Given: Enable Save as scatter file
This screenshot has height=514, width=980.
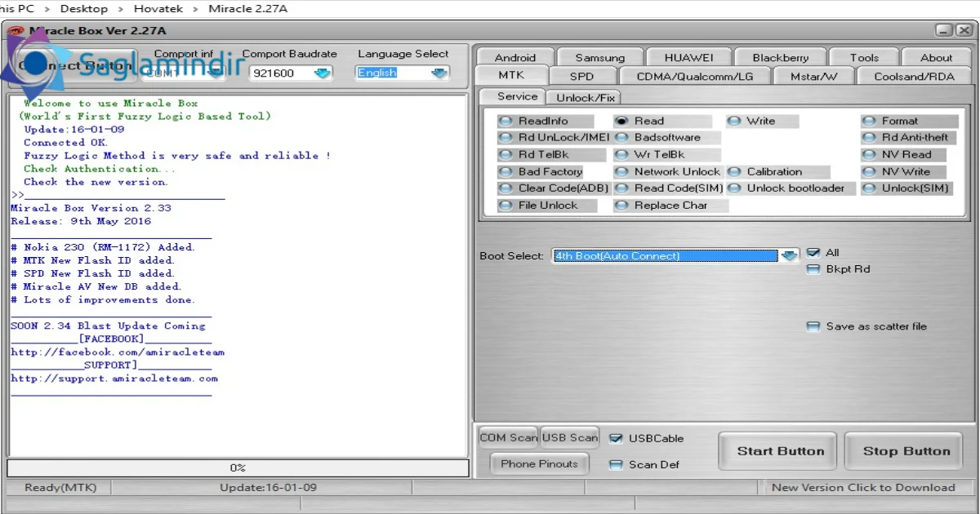Looking at the screenshot, I should (x=813, y=326).
